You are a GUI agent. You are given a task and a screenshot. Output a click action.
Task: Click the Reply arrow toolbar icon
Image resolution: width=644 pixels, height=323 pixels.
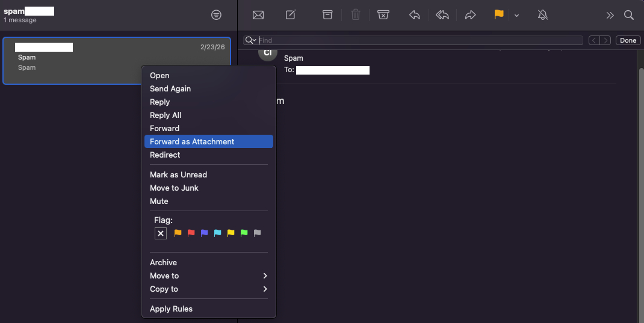pos(414,15)
